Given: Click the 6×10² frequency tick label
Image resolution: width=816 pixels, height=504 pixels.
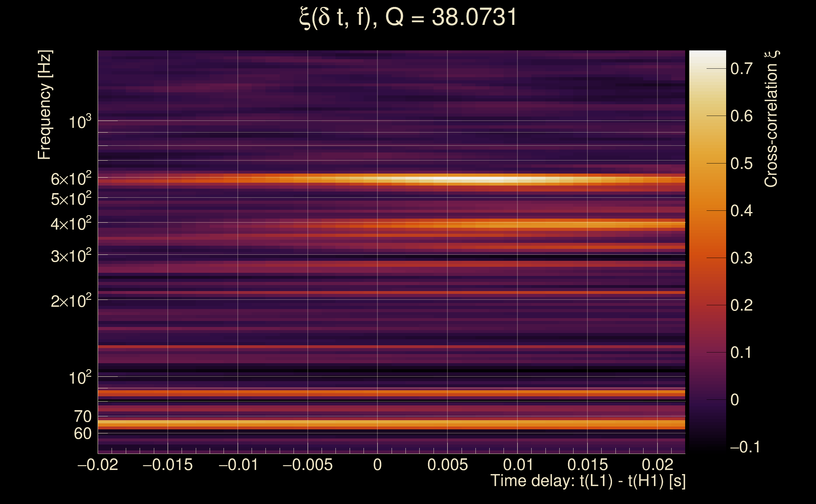Looking at the screenshot, I should pos(71,179).
